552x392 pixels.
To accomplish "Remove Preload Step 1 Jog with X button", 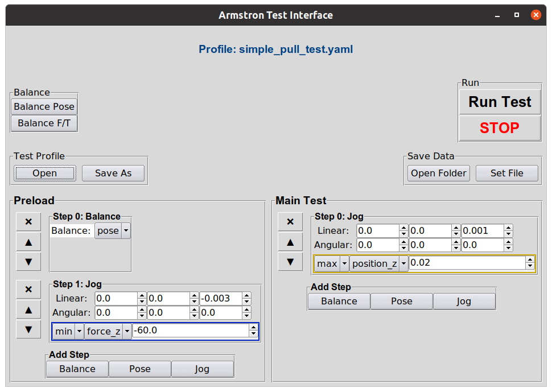I will (x=28, y=289).
